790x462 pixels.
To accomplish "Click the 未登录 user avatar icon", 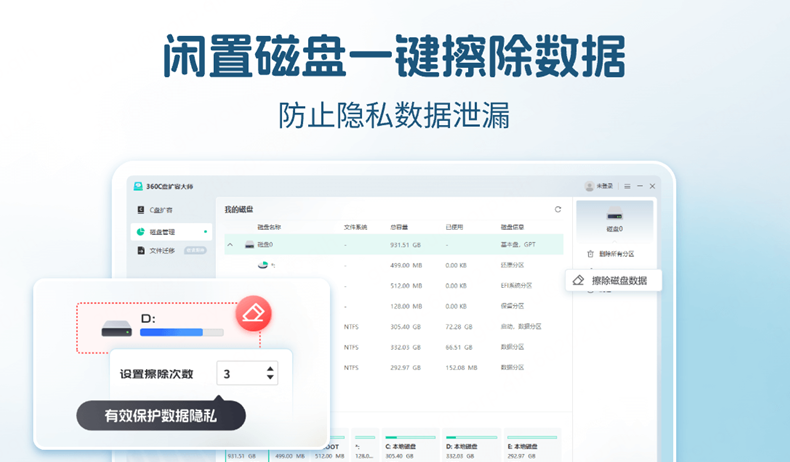I will coord(589,186).
